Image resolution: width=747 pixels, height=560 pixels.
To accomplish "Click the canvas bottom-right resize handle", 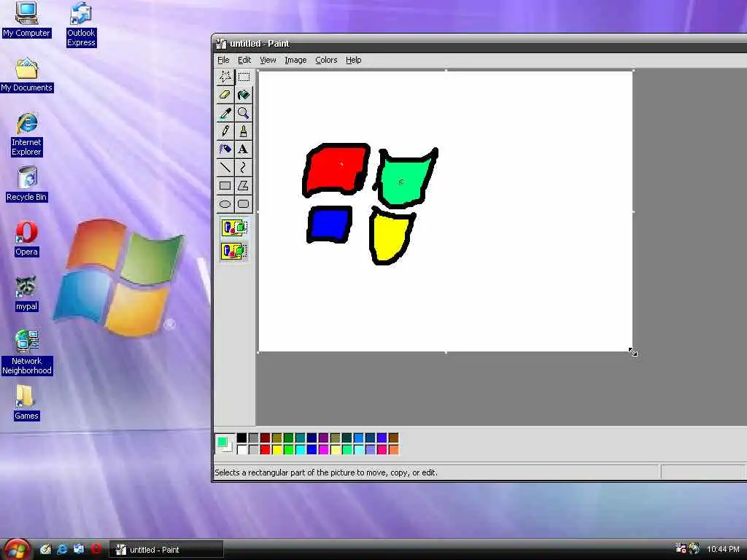I will [x=633, y=352].
